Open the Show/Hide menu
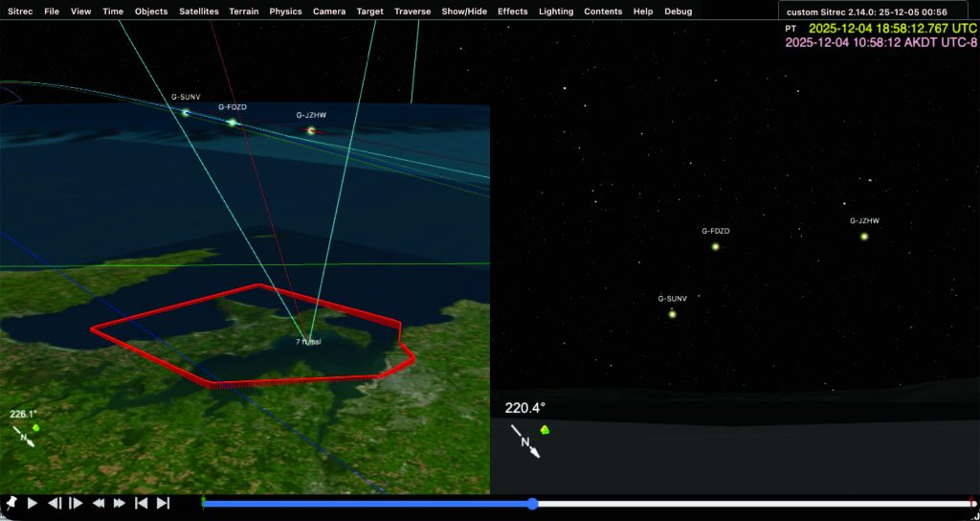 464,11
